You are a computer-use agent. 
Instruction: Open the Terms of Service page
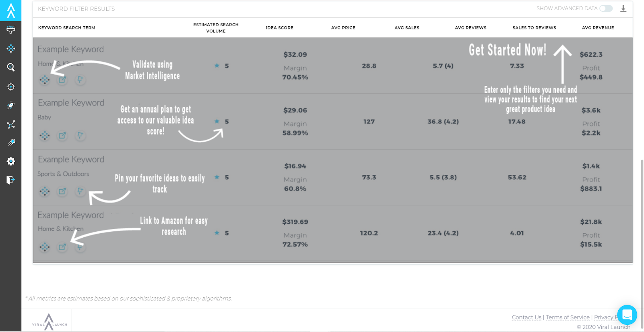pos(567,317)
